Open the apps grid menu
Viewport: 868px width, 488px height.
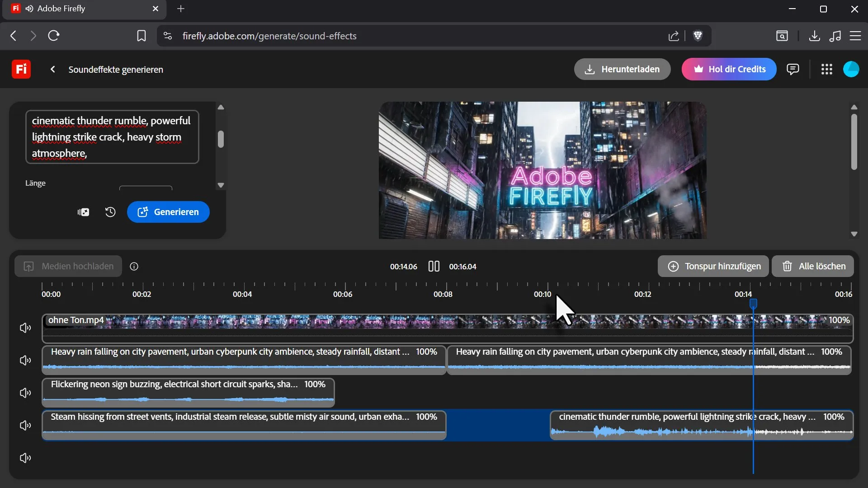click(826, 69)
